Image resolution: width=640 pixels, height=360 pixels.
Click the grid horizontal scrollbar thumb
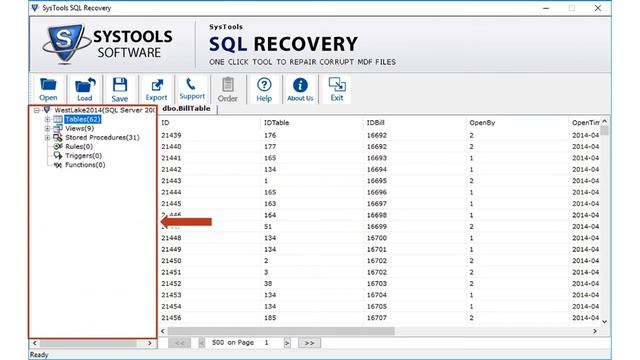[x=281, y=331]
